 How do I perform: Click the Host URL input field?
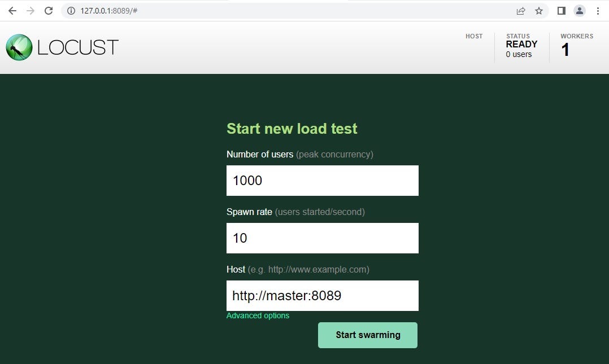pyautogui.click(x=322, y=295)
